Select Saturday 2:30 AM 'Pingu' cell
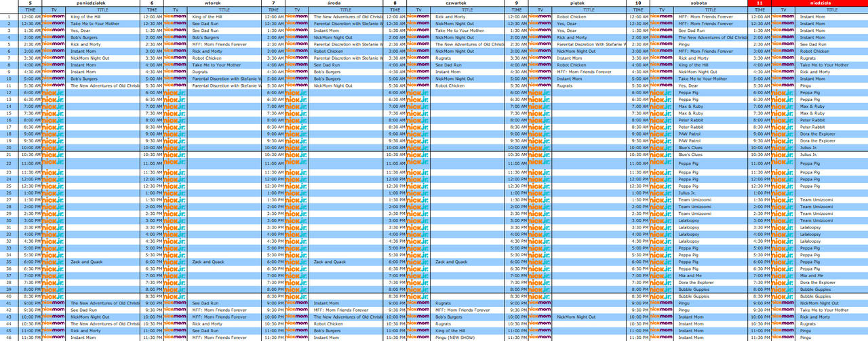 click(711, 44)
